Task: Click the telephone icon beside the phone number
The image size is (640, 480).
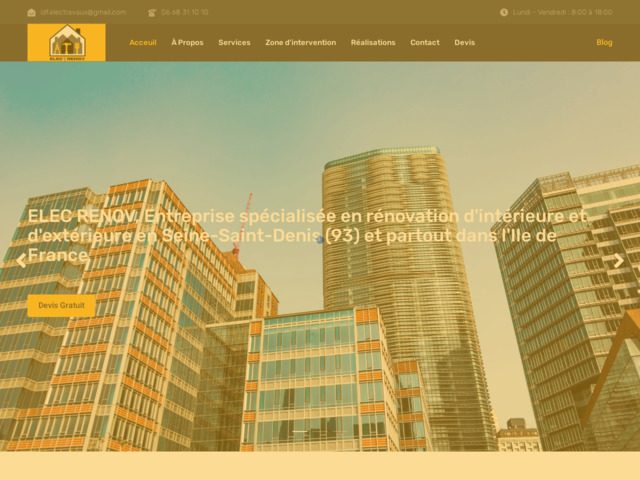Action: click(x=152, y=13)
